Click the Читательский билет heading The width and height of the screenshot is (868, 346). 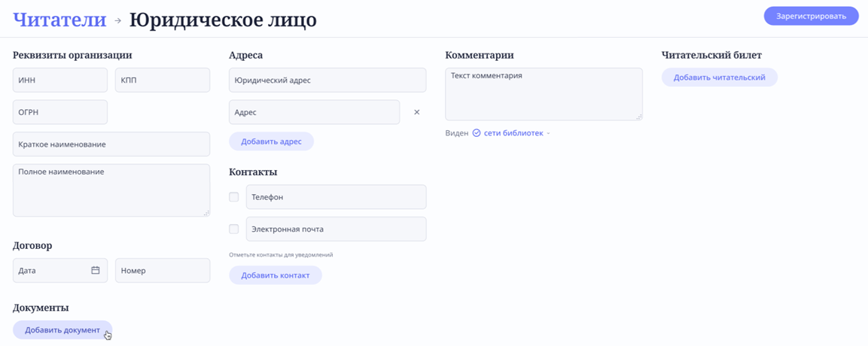[711, 55]
